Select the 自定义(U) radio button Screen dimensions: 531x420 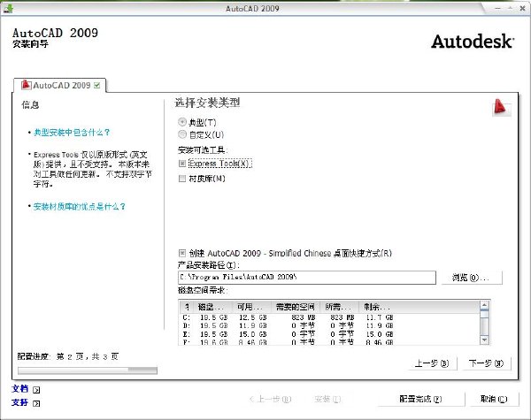182,134
